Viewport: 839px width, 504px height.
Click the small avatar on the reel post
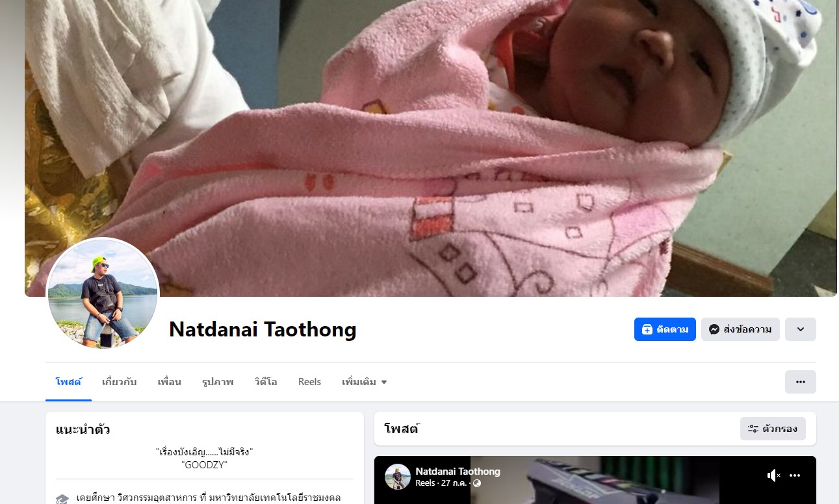coord(398,477)
